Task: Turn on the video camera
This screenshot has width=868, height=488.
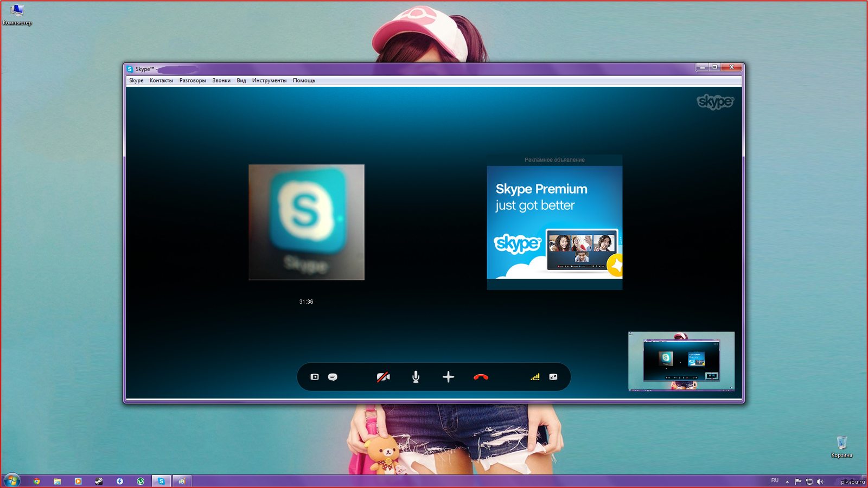Action: click(383, 377)
